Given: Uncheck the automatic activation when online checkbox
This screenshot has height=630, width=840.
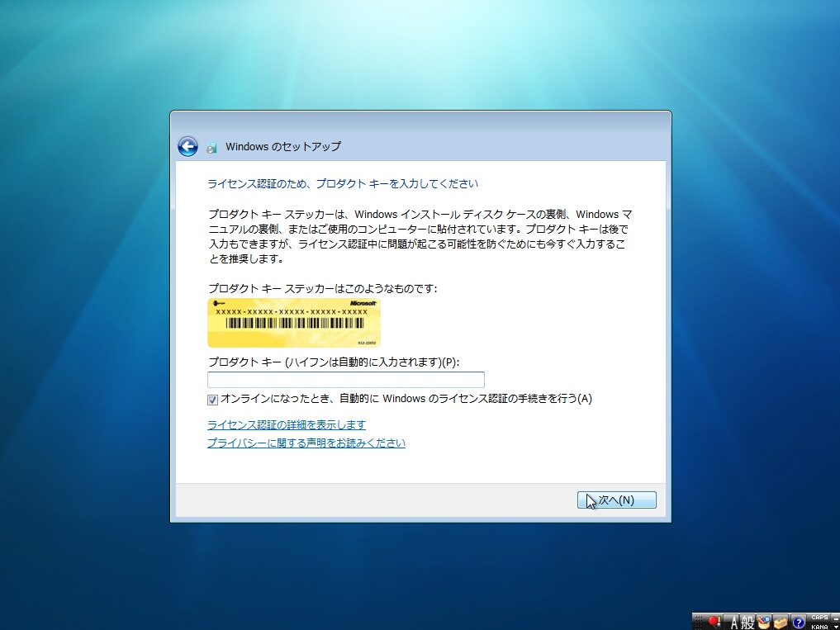Looking at the screenshot, I should (x=212, y=400).
